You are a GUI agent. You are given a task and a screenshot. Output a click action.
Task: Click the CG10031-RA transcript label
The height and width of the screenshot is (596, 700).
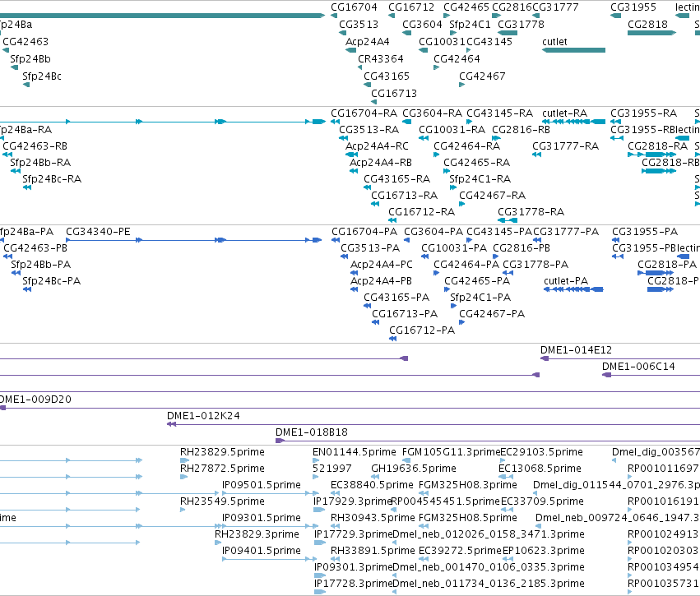click(x=452, y=130)
